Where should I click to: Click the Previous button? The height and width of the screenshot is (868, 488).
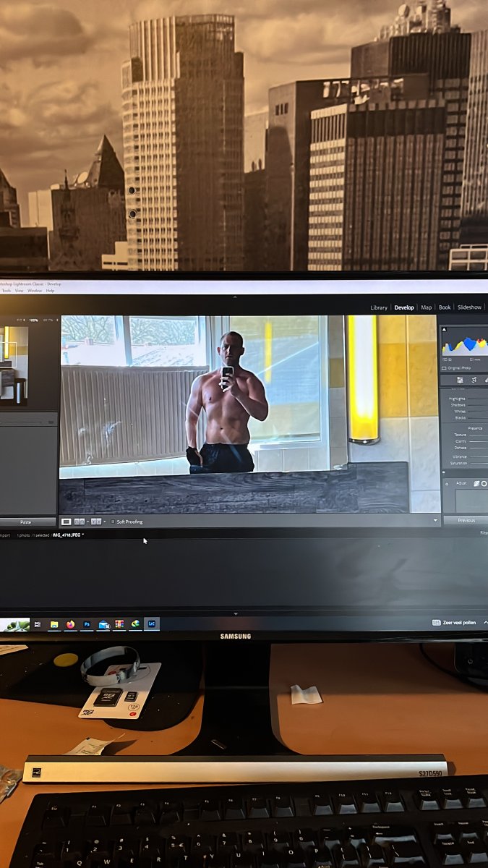(466, 520)
